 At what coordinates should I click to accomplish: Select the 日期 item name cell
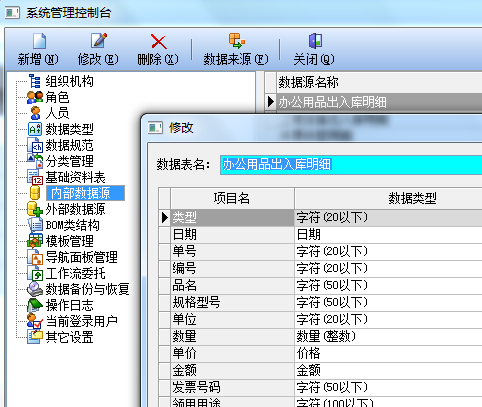pos(232,235)
